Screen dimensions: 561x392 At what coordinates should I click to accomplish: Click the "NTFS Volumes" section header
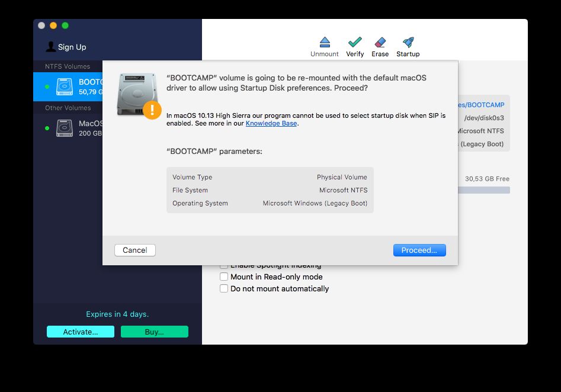tap(68, 66)
